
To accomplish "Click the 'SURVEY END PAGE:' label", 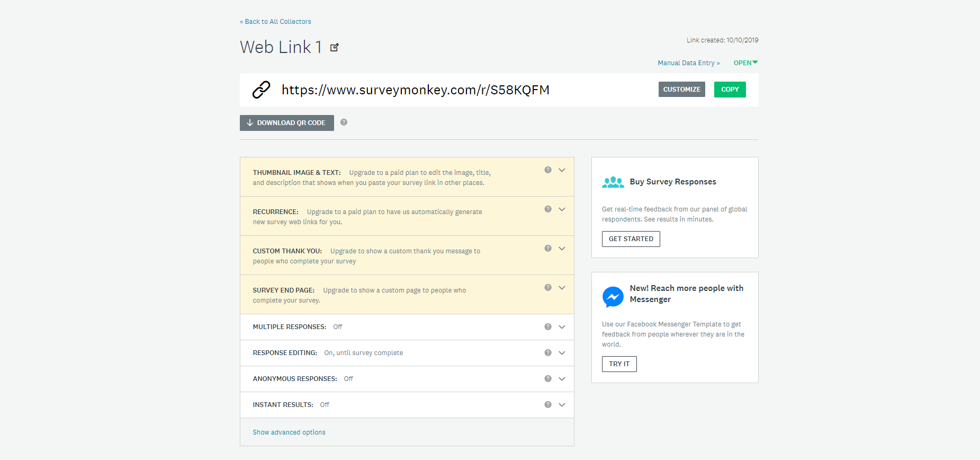I will [284, 290].
